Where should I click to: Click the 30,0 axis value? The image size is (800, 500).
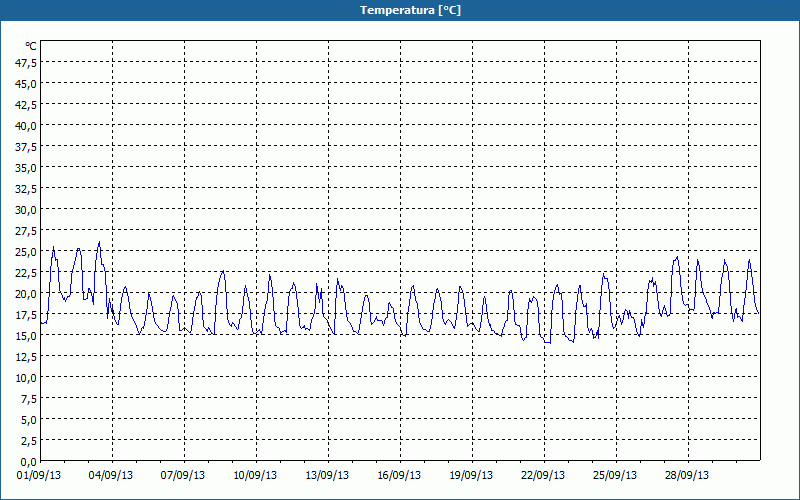click(x=26, y=210)
